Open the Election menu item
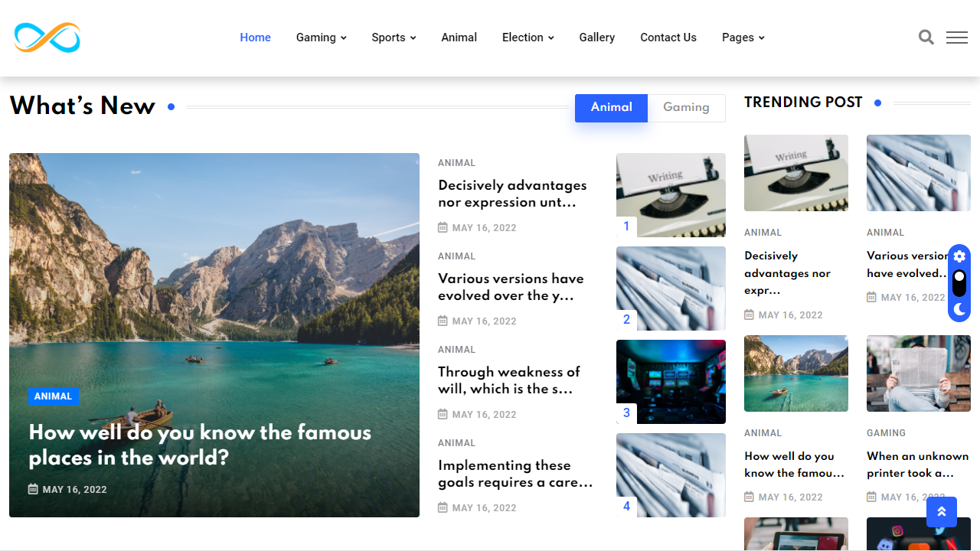Image resolution: width=980 pixels, height=551 pixels. (527, 37)
